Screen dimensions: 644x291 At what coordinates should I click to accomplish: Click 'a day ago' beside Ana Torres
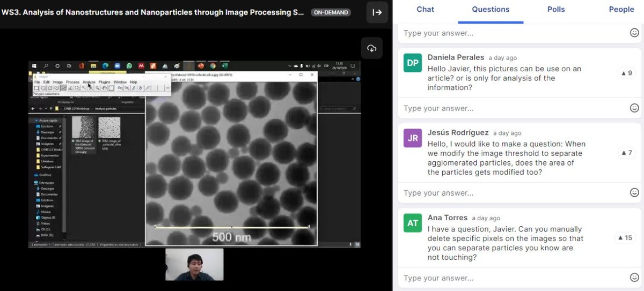pos(486,218)
